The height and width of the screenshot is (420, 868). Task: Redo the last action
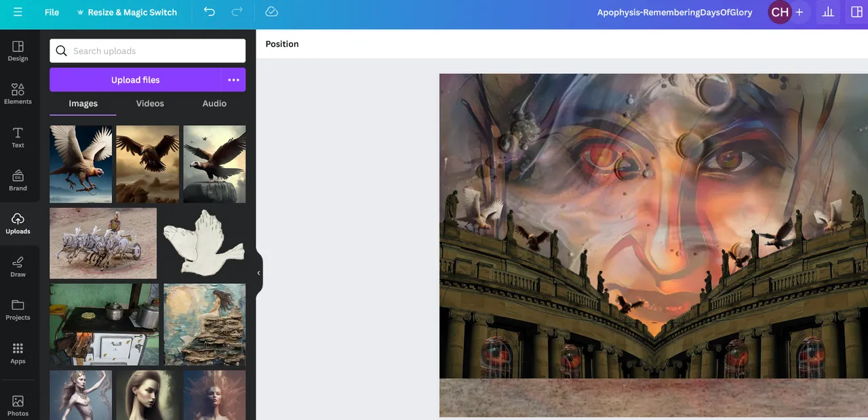pyautogui.click(x=237, y=12)
